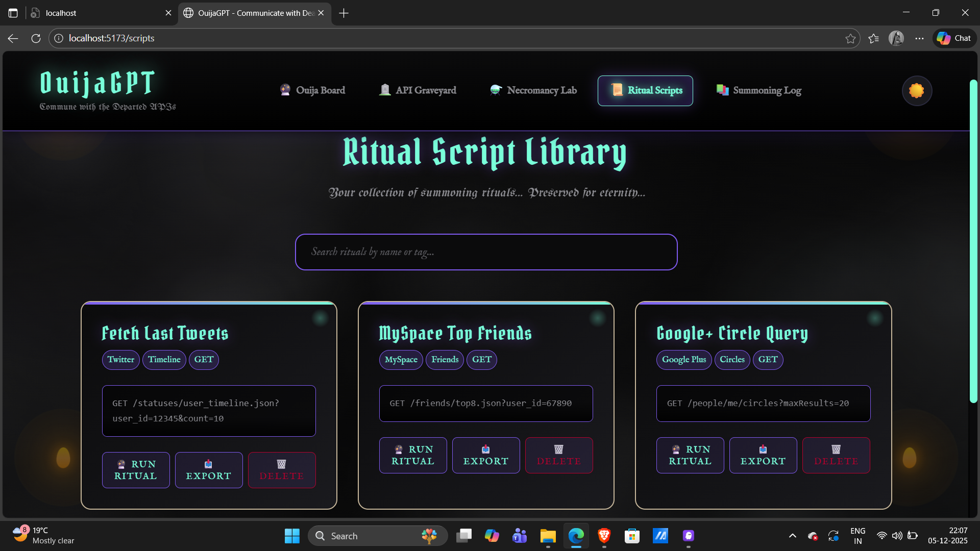The width and height of the screenshot is (980, 551).
Task: Click the OuijaGPT logo title
Action: tap(97, 83)
